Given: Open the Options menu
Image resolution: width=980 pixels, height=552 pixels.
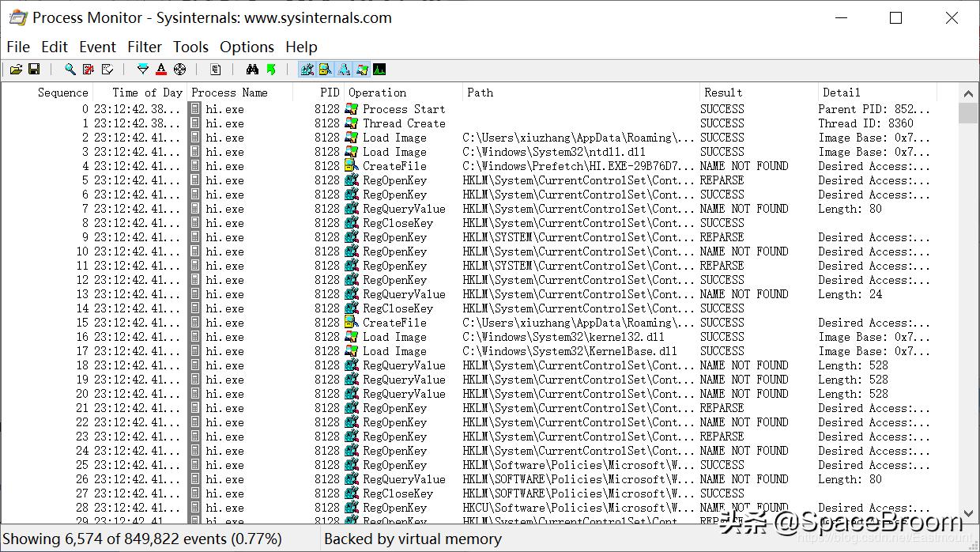Looking at the screenshot, I should click(x=247, y=47).
